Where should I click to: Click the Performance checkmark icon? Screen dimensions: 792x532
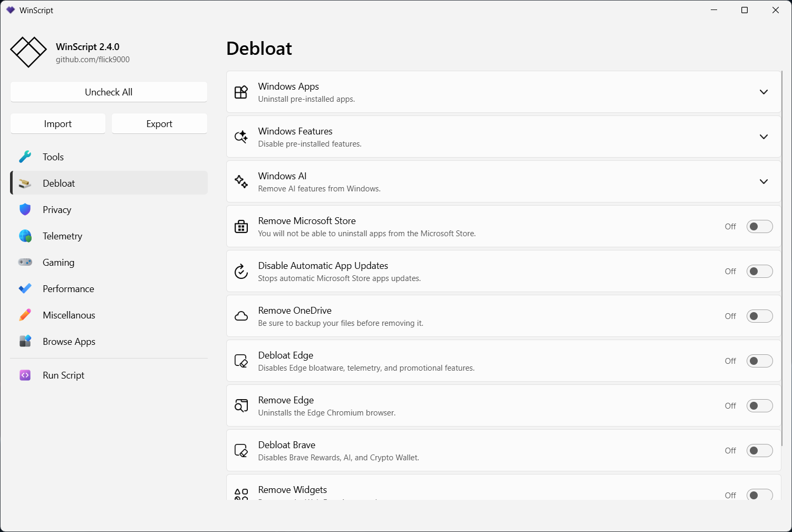25,289
